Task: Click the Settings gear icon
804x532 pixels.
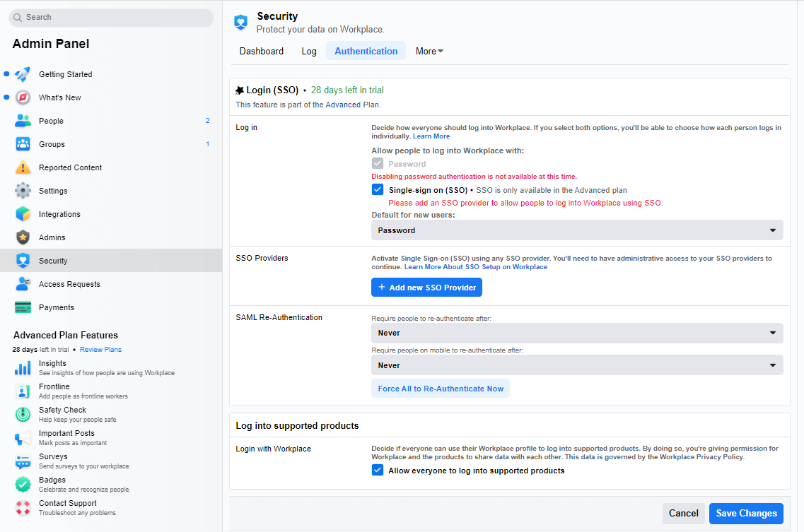Action: point(23,191)
